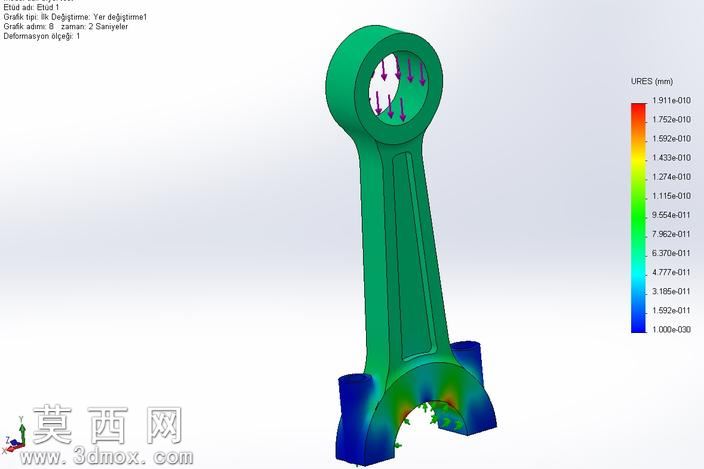
Task: Select the 'Deformasyon ölçeği: 1' annotation
Action: coord(41,36)
